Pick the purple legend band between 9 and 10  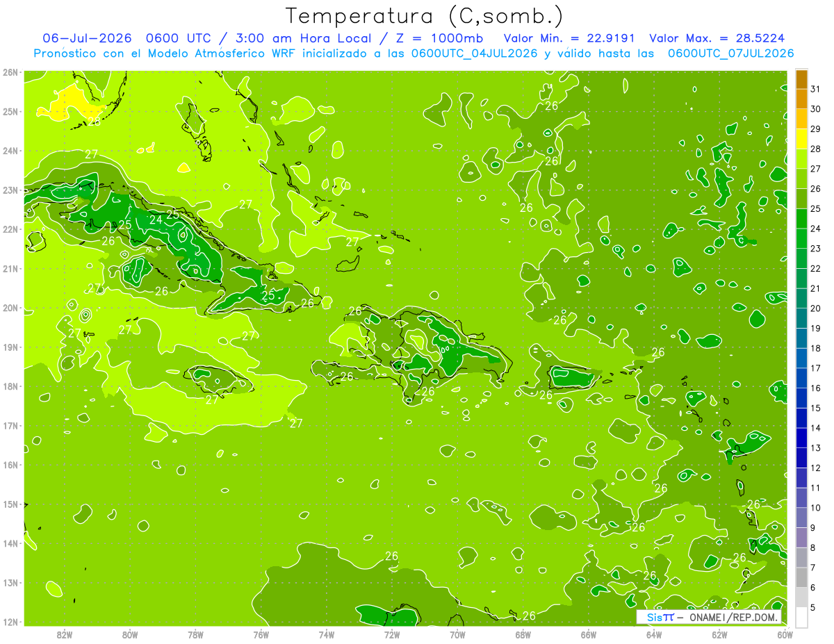(801, 518)
